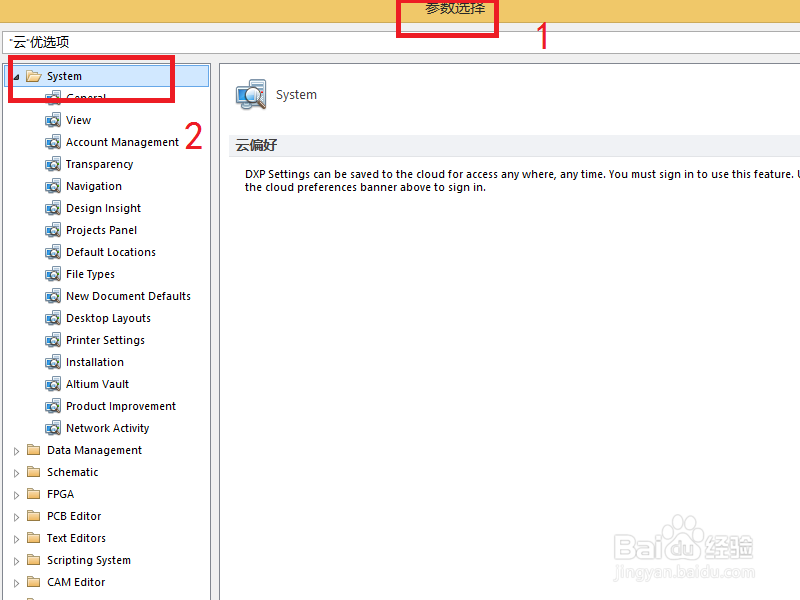Open the New Document Defaults page
Image resolution: width=800 pixels, height=600 pixels.
point(129,296)
